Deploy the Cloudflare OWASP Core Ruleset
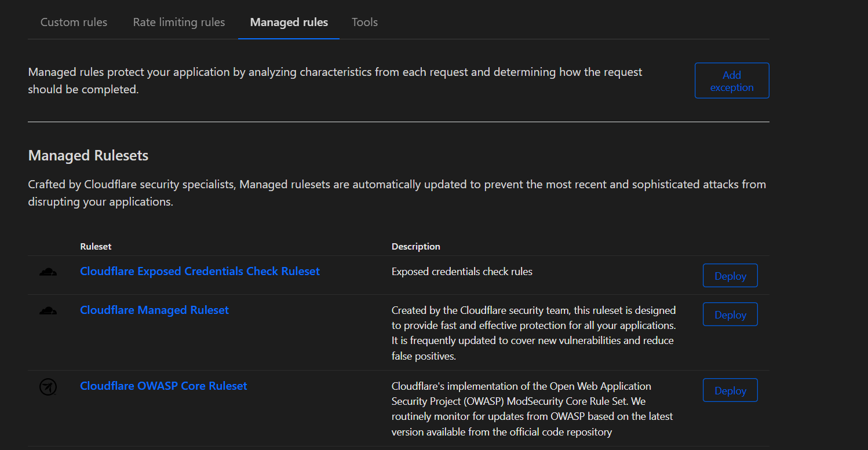 pos(730,391)
